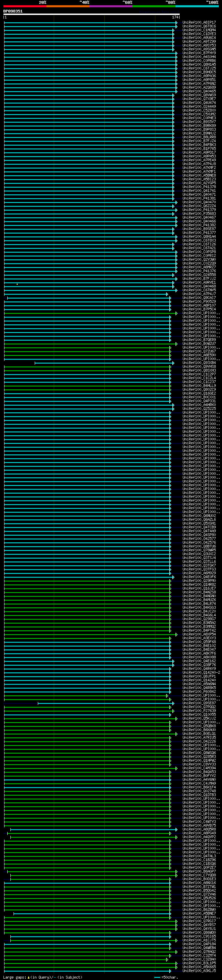Screen dimensions: 222x980
Task: Select the UniRef100_Q7RGI7 label
Action: point(199,921)
